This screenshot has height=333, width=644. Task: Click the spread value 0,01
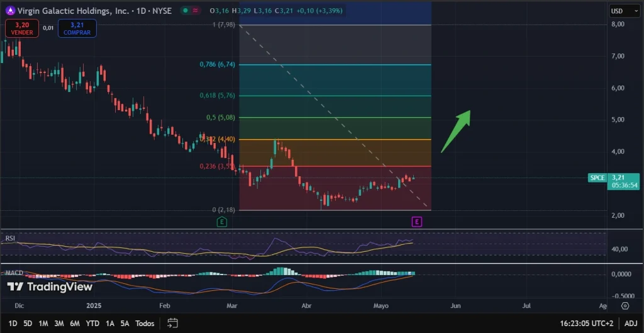(x=48, y=28)
